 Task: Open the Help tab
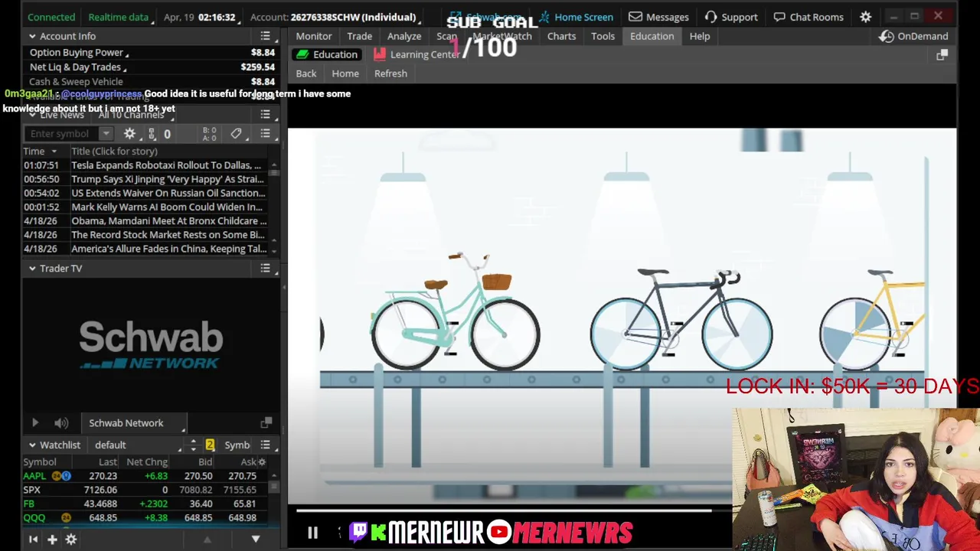coord(700,36)
